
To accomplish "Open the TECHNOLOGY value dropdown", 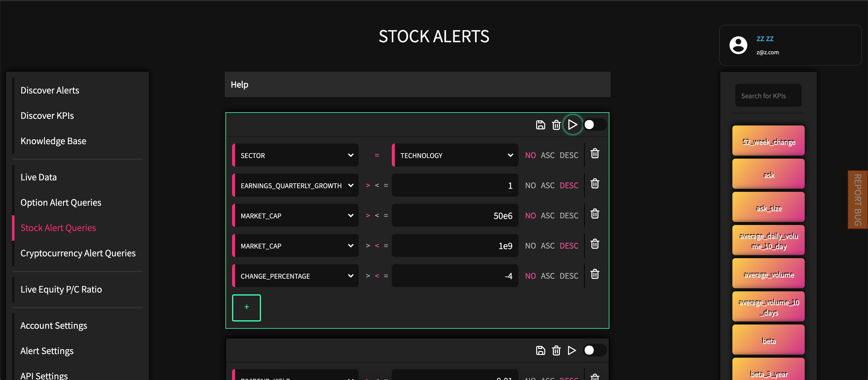I will (455, 155).
